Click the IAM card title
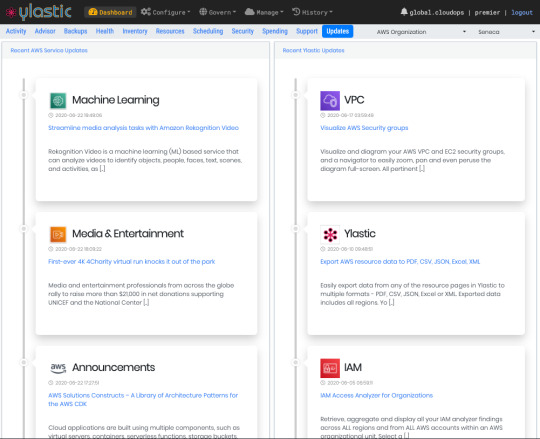The image size is (540, 439). click(353, 367)
